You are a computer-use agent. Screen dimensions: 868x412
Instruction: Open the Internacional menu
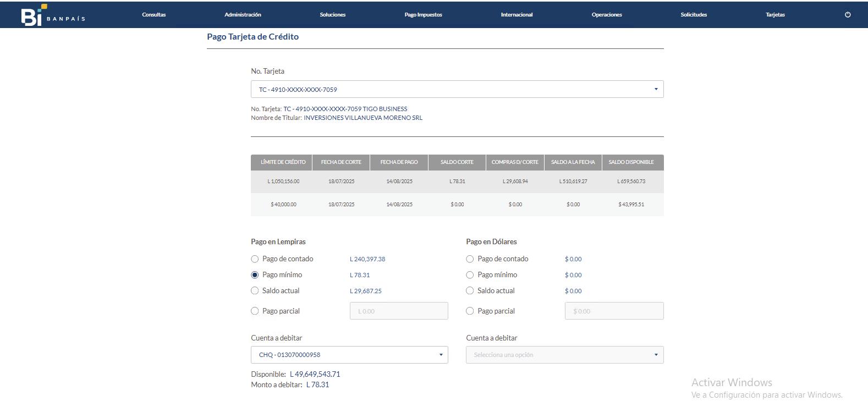pyautogui.click(x=517, y=15)
